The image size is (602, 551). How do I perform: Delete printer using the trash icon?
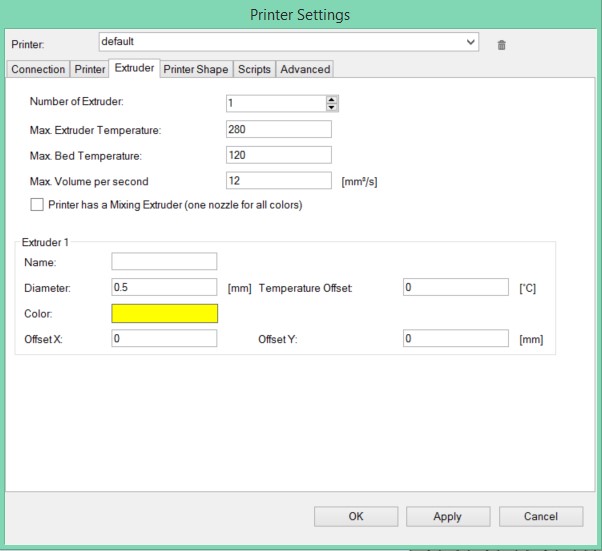point(501,45)
